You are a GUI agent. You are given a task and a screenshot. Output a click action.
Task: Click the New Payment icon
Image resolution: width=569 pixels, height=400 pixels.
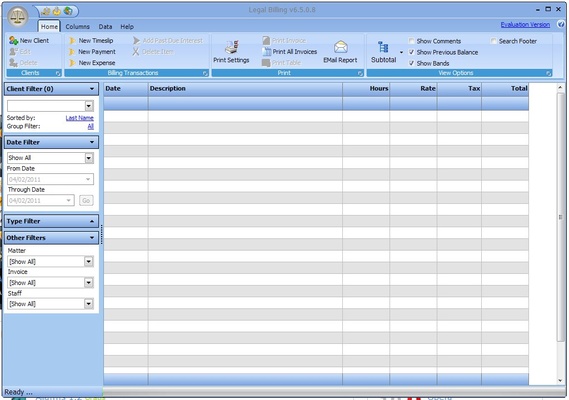[72, 52]
